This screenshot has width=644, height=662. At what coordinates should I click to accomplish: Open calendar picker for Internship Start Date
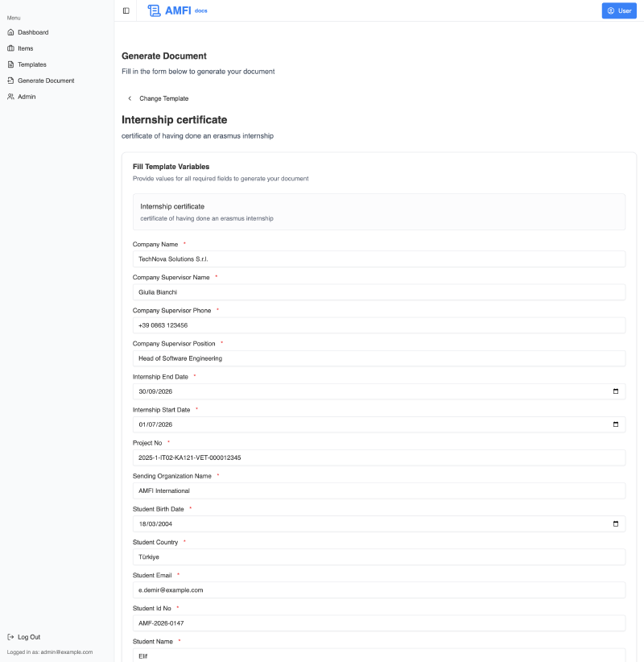(616, 424)
